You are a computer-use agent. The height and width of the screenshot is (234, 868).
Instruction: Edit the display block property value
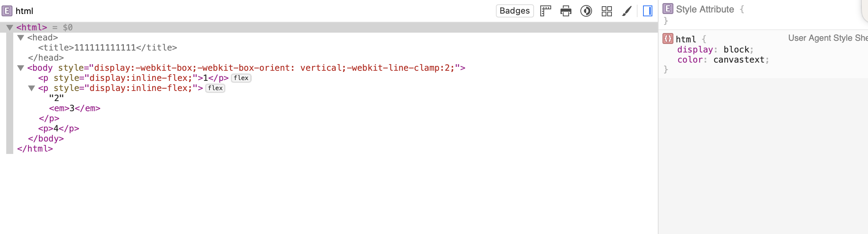click(736, 50)
